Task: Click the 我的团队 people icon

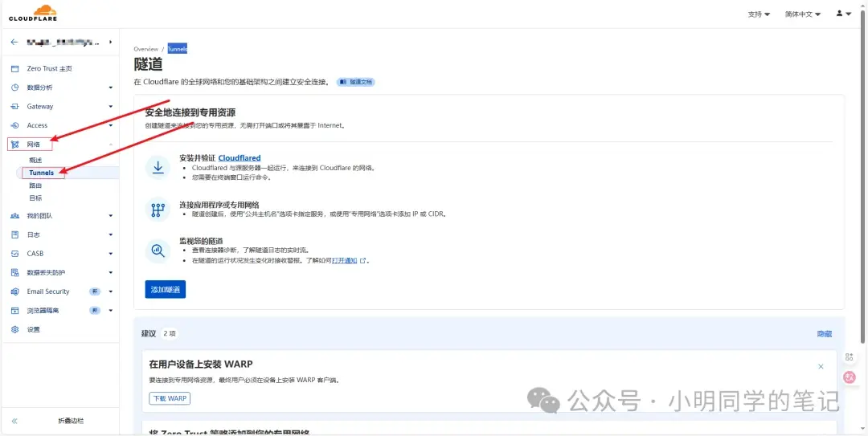Action: pyautogui.click(x=15, y=216)
